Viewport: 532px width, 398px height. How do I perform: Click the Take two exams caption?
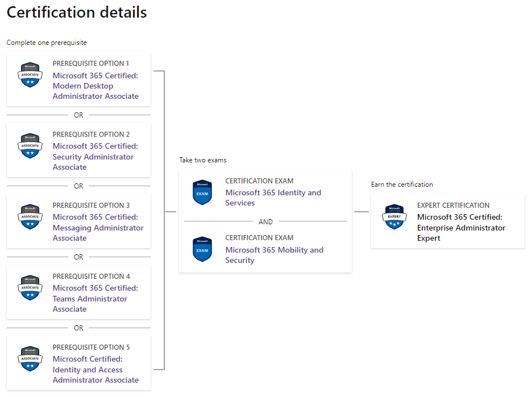coord(203,160)
